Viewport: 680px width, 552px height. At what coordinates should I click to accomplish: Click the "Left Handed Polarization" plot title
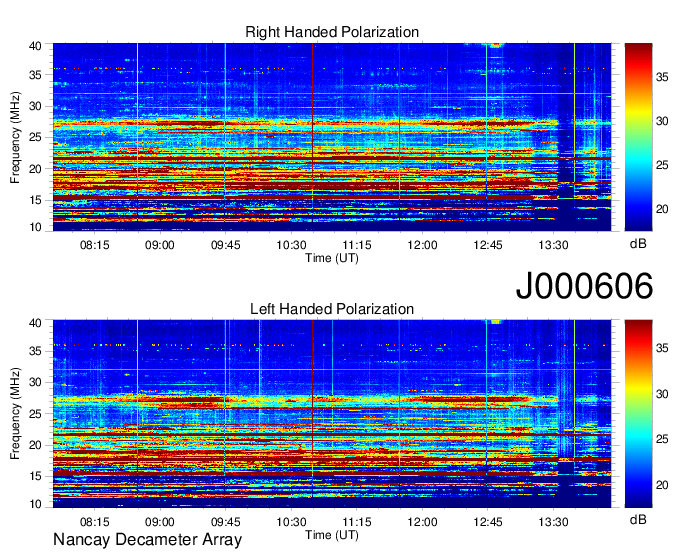(332, 309)
